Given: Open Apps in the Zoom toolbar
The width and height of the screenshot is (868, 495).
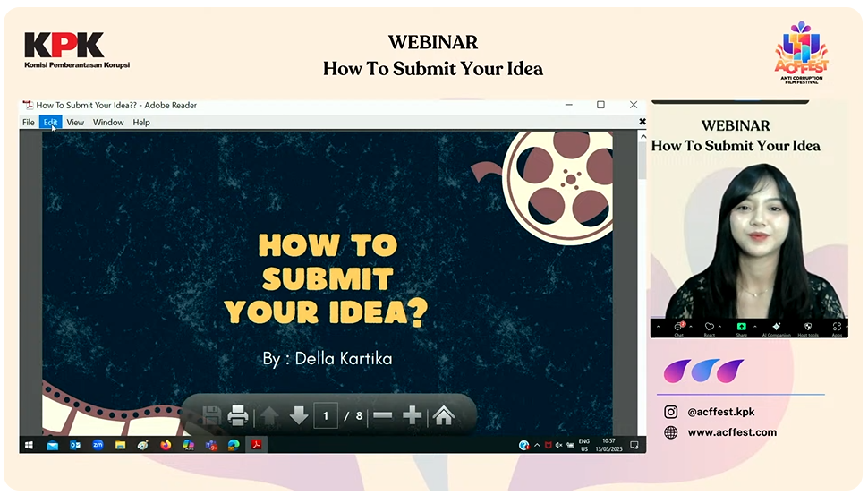Looking at the screenshot, I should (837, 329).
